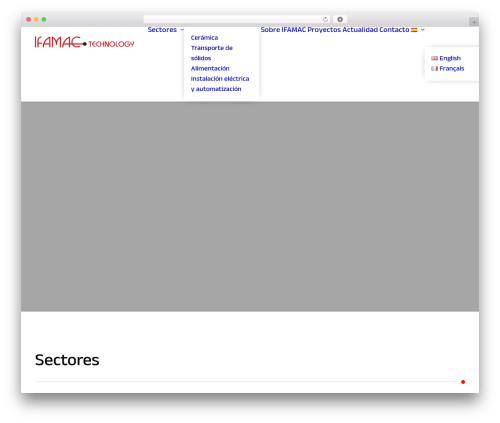Image resolution: width=500 pixels, height=423 pixels.
Task: Select Cerámica from the submenu
Action: (204, 38)
